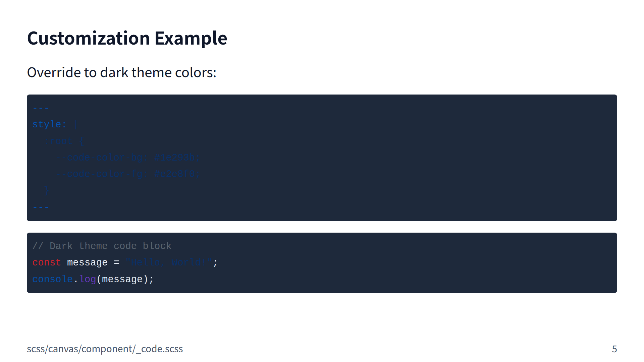
Task: Click the "console" object in the code
Action: (52, 279)
